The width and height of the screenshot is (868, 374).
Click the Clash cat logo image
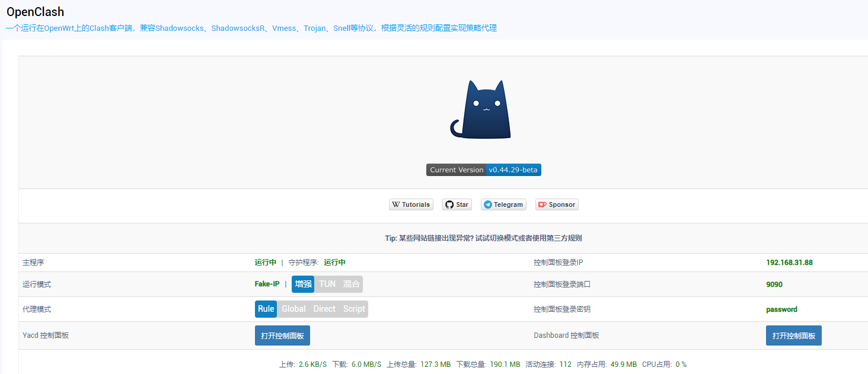(x=481, y=110)
